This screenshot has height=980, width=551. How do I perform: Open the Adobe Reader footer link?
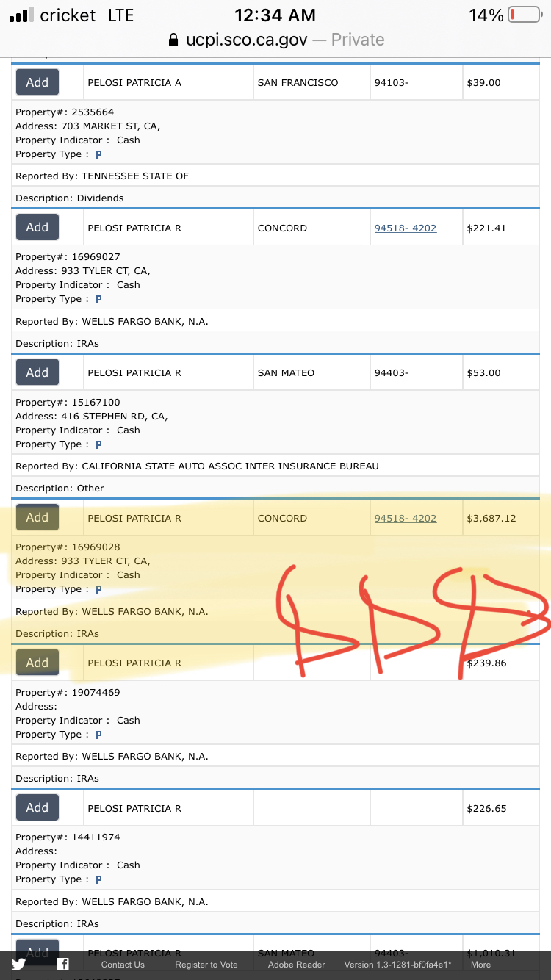pyautogui.click(x=296, y=965)
